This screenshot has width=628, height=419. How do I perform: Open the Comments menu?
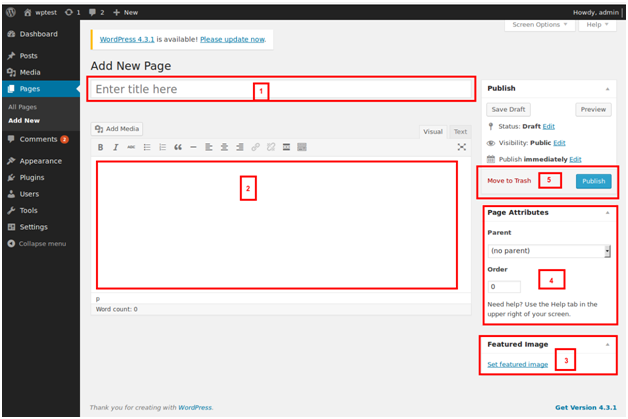[x=41, y=139]
